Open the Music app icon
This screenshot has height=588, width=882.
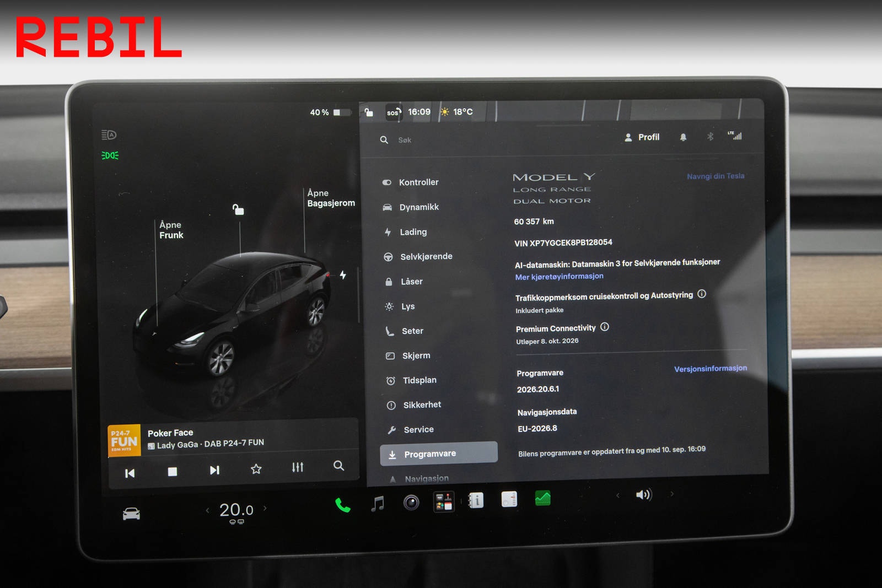click(x=378, y=504)
